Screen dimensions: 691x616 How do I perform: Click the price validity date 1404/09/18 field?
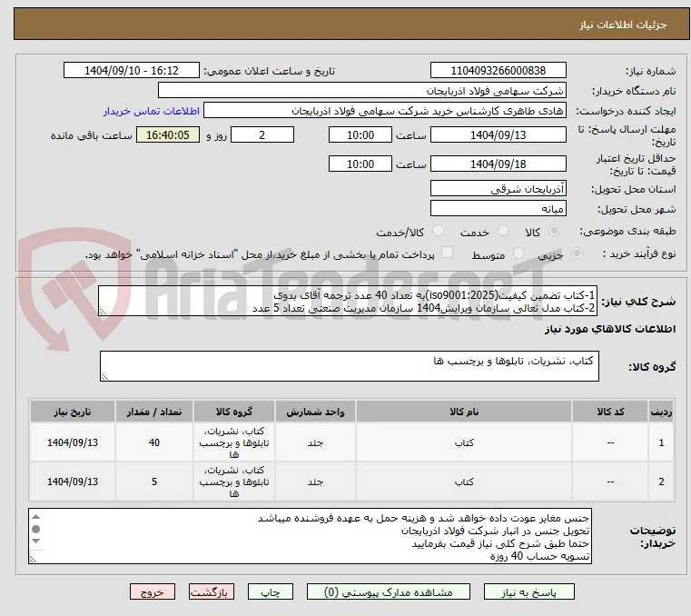coord(498,164)
